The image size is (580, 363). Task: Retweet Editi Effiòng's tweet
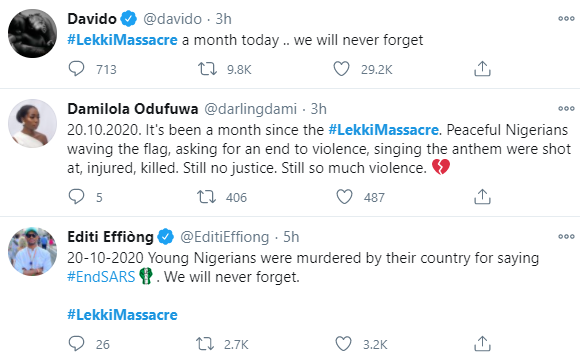205,344
